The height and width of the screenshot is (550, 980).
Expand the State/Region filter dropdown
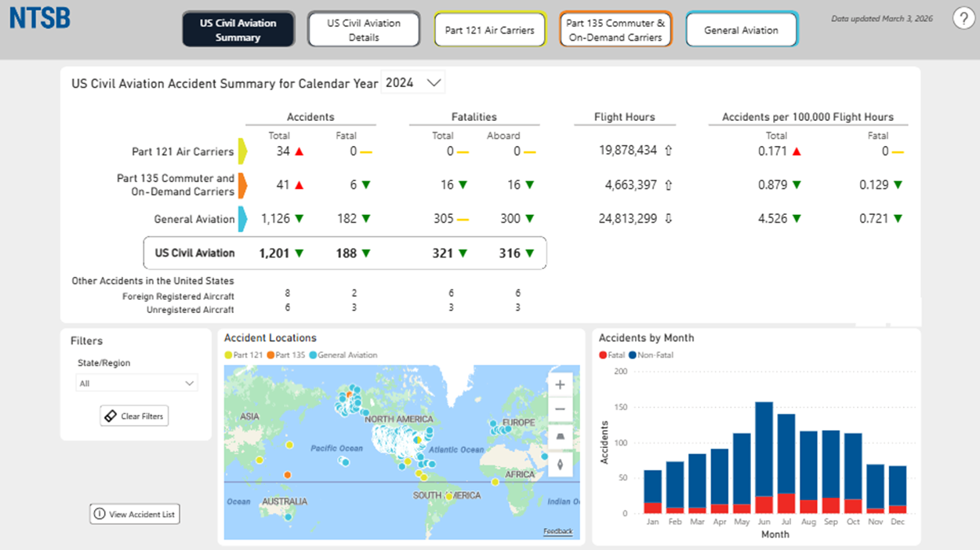(136, 383)
